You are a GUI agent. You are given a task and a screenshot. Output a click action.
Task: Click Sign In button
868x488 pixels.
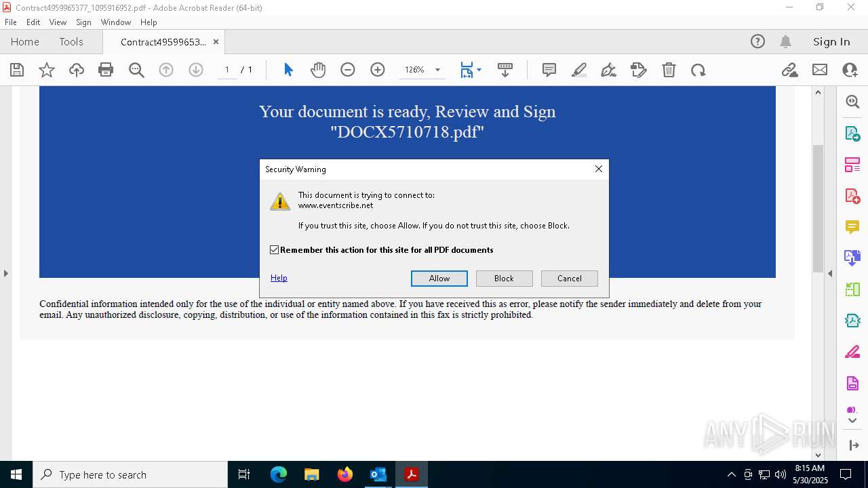(831, 41)
